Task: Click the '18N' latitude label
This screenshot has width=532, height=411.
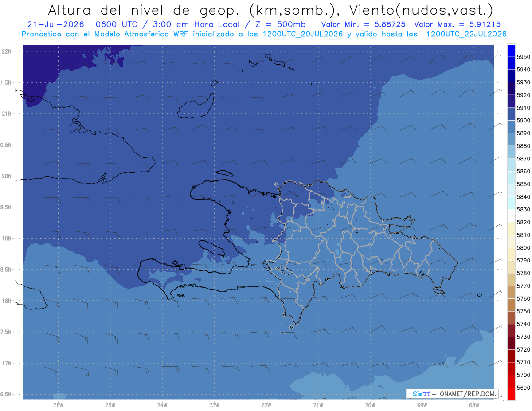Action: click(x=7, y=301)
